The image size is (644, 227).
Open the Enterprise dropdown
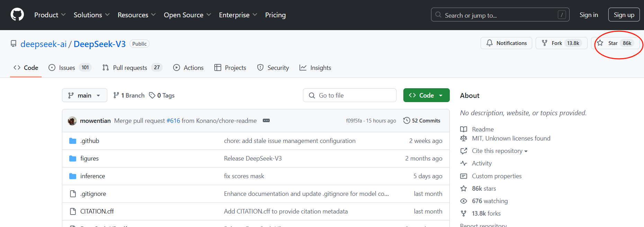pos(238,15)
